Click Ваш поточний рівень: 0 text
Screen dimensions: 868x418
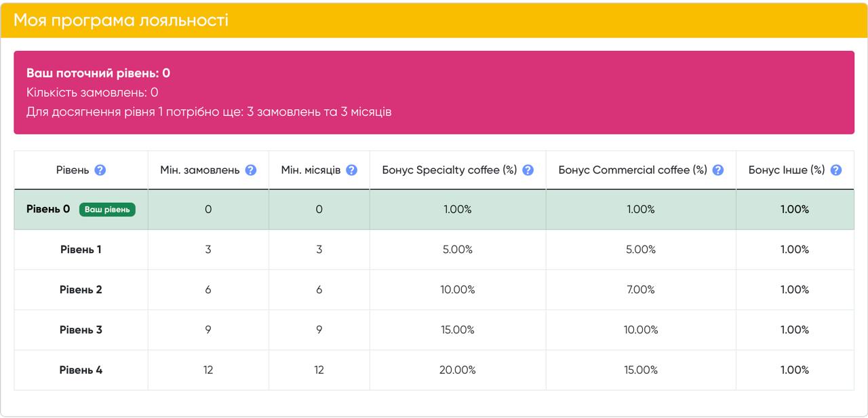[98, 73]
